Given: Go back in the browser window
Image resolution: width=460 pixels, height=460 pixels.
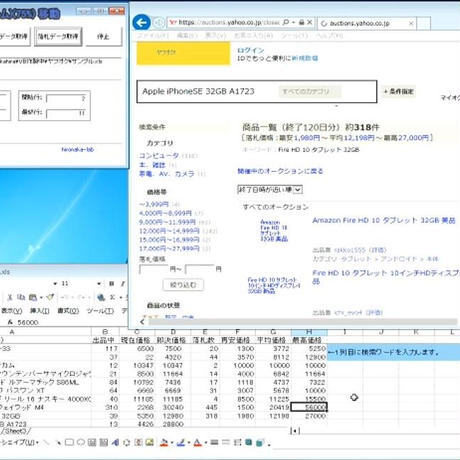Looking at the screenshot, I should tap(142, 23).
